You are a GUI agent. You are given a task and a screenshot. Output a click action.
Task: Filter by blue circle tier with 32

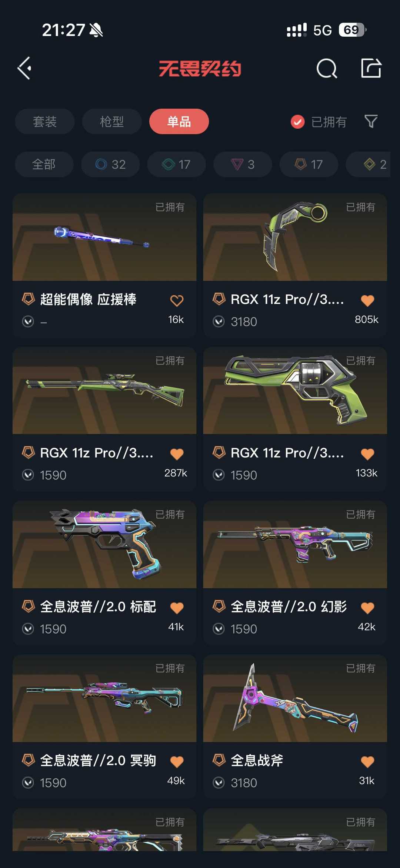(x=110, y=164)
